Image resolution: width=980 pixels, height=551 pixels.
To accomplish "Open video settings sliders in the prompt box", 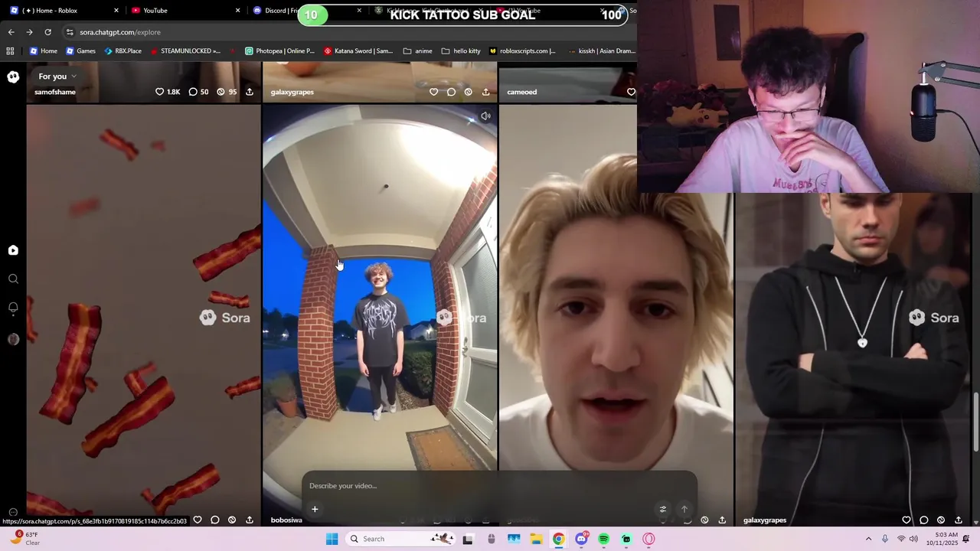I will point(663,509).
